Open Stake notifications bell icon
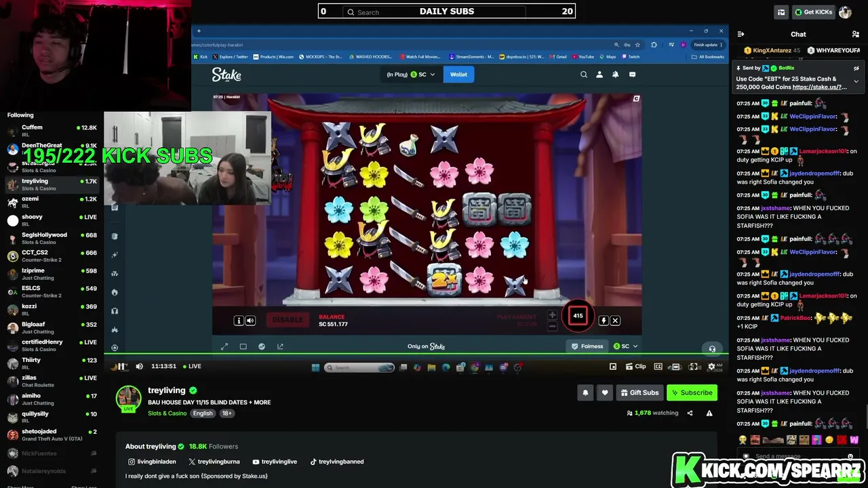This screenshot has width=868, height=488. (616, 75)
